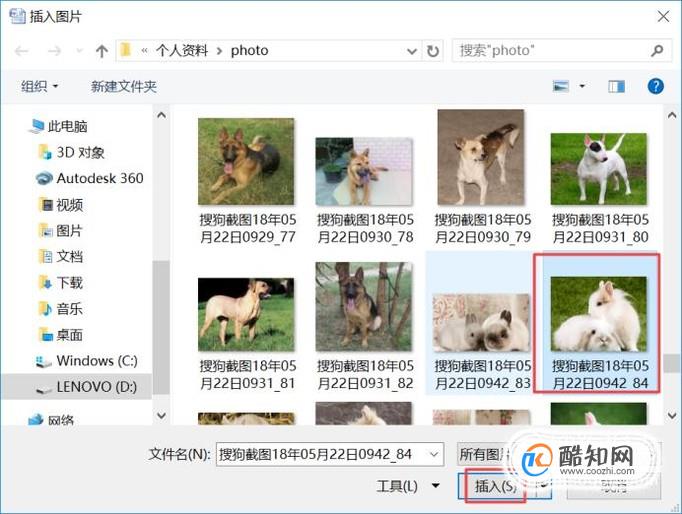Screen dimensions: 682x514
Task: Navigate up one folder level
Action: click(x=102, y=51)
